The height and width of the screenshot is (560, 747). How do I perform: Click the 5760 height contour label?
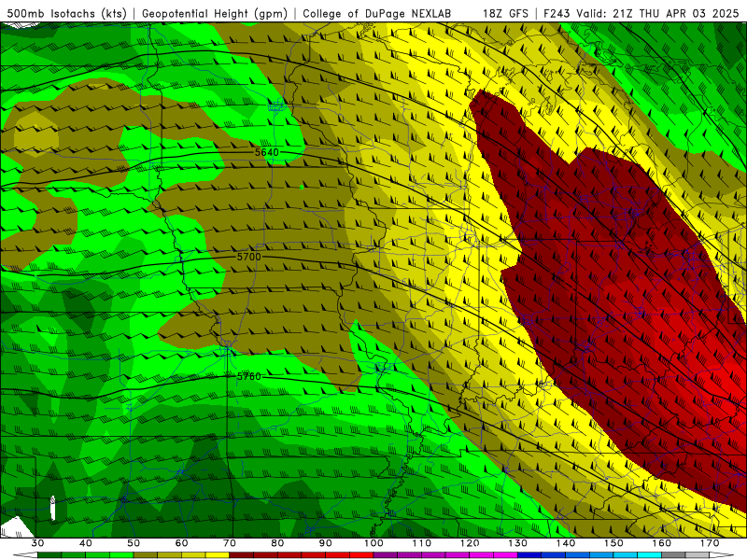(248, 376)
